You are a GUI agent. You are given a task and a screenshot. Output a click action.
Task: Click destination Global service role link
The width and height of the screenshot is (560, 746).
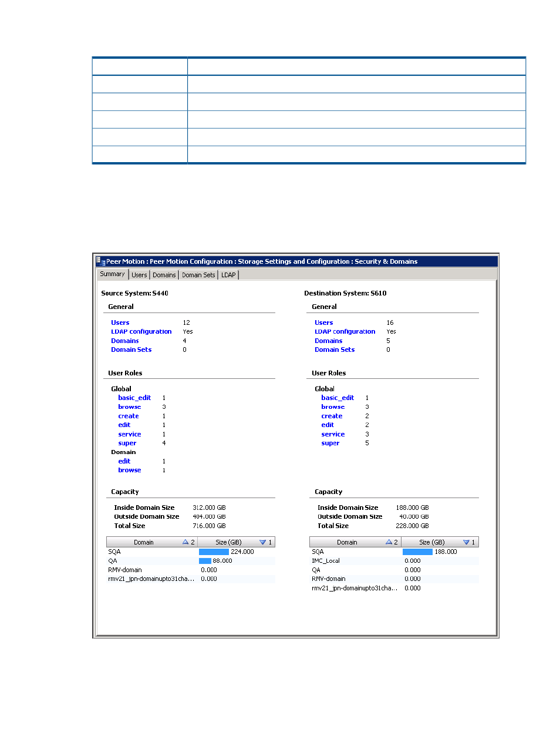click(333, 434)
